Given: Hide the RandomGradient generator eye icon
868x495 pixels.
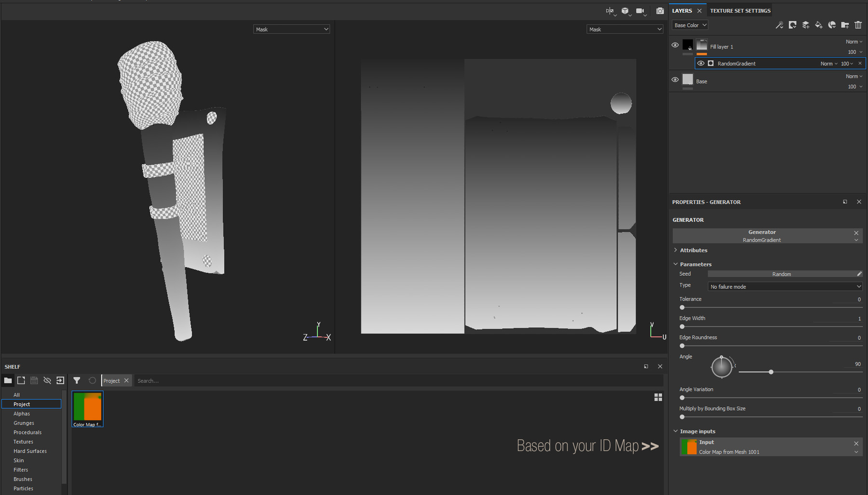Looking at the screenshot, I should (701, 64).
